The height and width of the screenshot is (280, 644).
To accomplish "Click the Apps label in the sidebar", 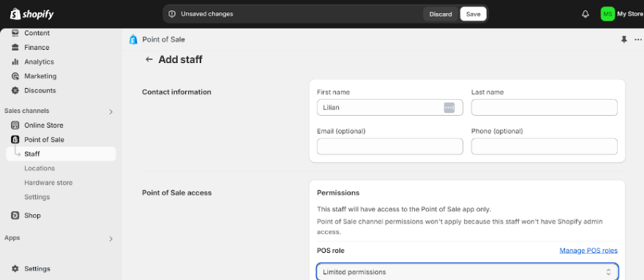I will [x=12, y=237].
